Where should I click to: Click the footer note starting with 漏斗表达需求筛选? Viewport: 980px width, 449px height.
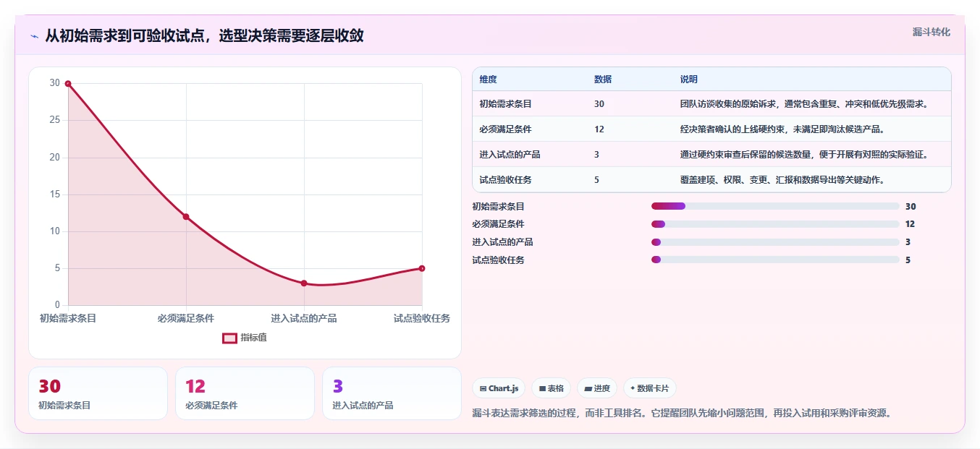pyautogui.click(x=681, y=414)
